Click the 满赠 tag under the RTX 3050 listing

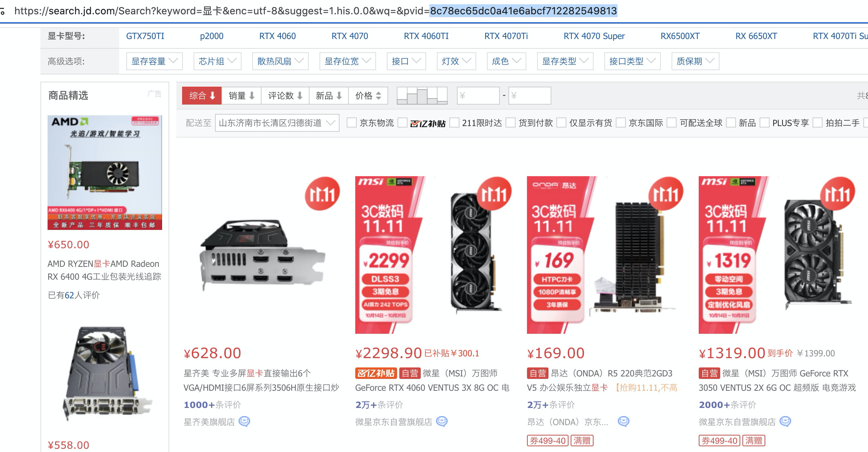pos(754,441)
